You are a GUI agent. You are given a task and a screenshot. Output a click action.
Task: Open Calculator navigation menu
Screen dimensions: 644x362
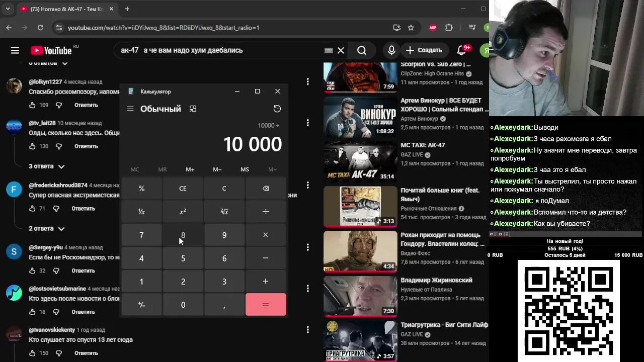130,109
